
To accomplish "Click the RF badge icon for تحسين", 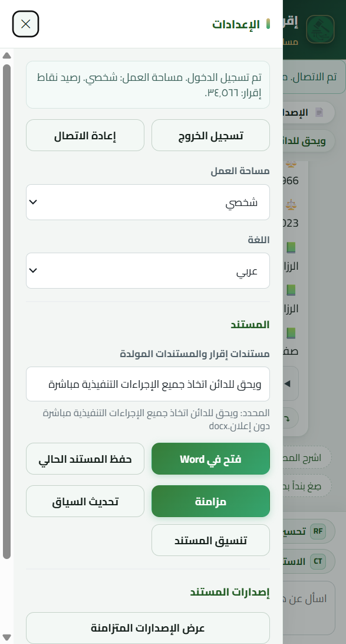I will [318, 531].
